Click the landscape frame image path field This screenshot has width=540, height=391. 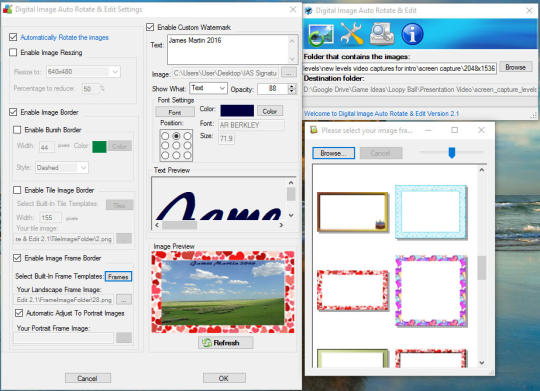point(64,300)
